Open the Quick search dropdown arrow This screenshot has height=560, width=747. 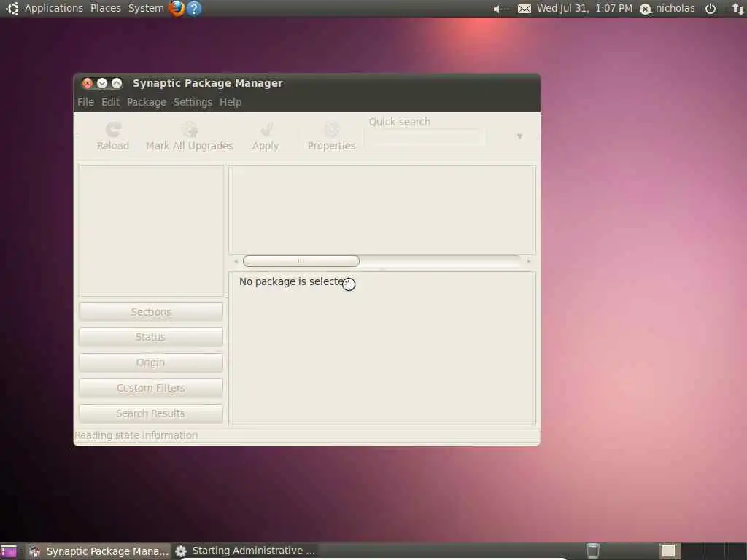tap(519, 136)
